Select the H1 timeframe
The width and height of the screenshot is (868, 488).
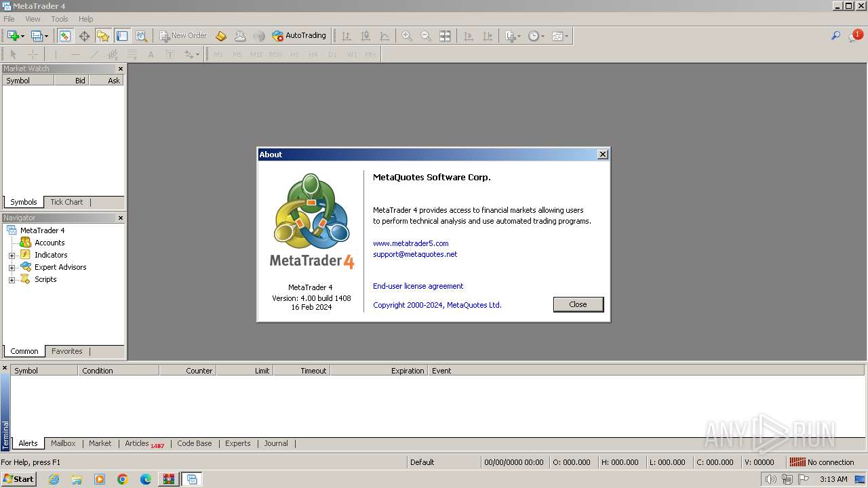[294, 54]
